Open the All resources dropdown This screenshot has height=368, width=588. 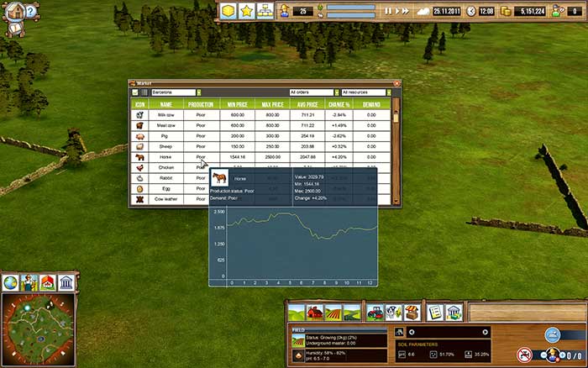[387, 92]
